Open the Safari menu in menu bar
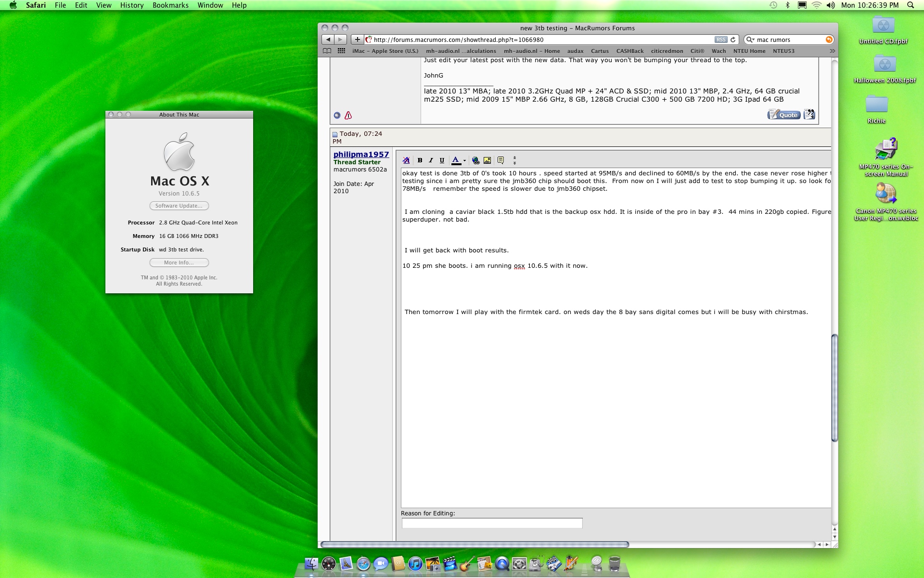 coord(36,5)
